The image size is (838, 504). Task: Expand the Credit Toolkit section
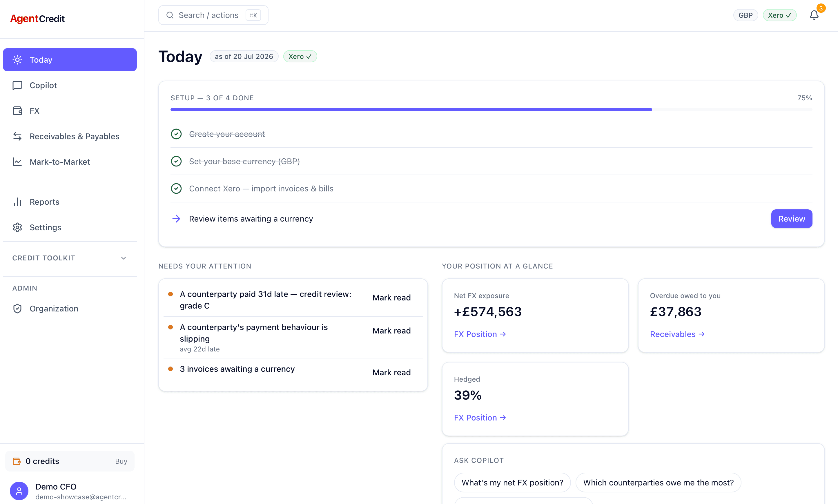70,258
